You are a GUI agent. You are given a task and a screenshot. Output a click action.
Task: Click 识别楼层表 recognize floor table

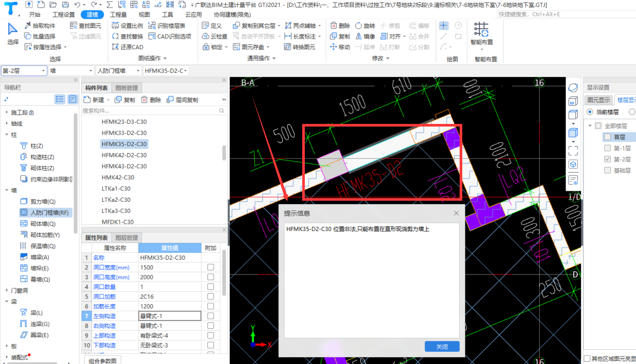167,26
